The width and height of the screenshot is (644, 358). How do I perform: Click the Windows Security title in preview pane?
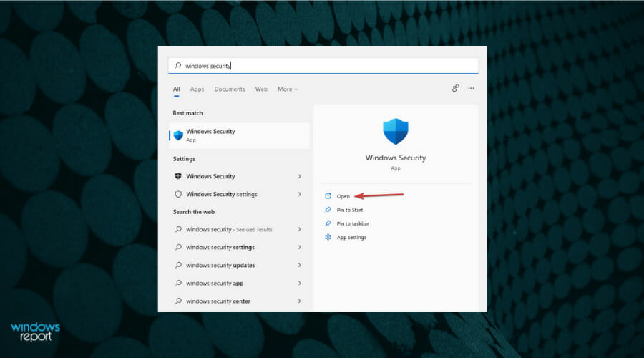(x=396, y=158)
